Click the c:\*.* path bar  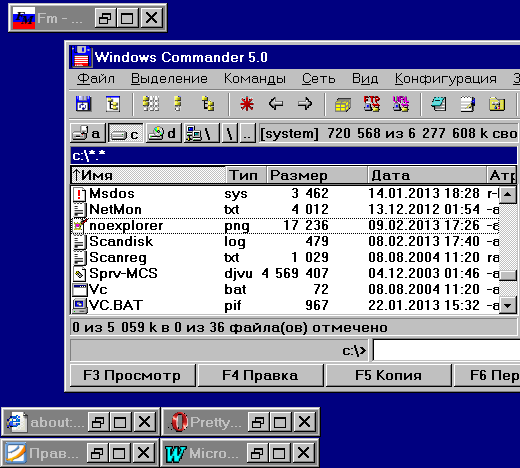tap(293, 155)
